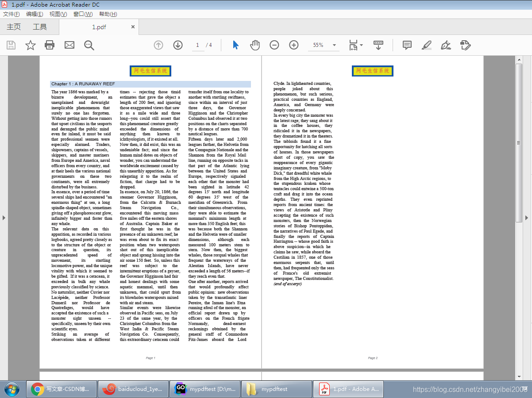Expand the left navigation pane arrow
Image resolution: width=532 pixels, height=398 pixels.
[x=4, y=218]
